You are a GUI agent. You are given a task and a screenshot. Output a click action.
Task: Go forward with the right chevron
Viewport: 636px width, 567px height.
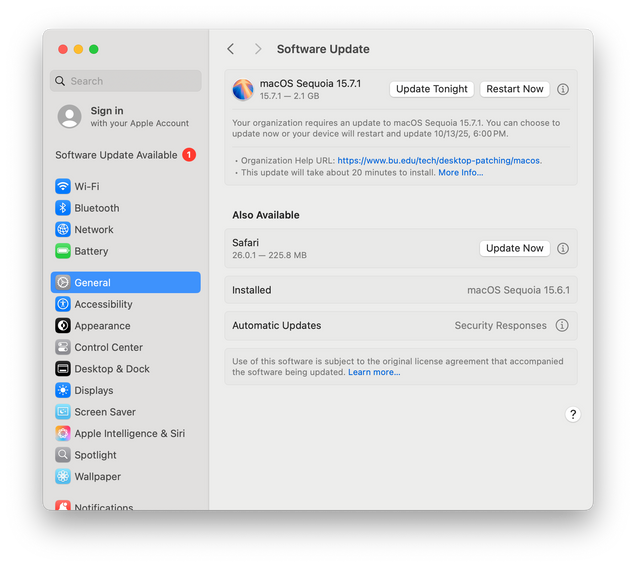258,49
